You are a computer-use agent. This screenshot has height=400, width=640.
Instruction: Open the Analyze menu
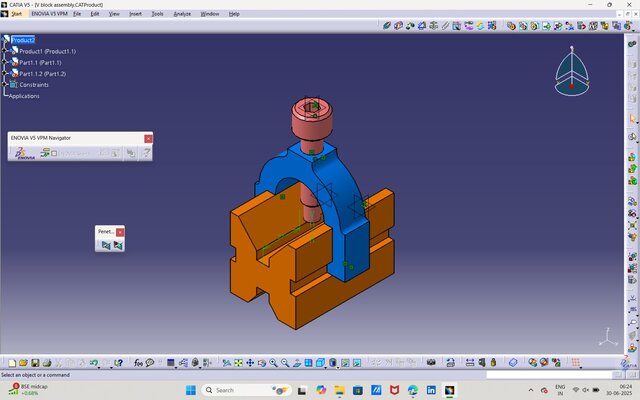click(x=182, y=14)
